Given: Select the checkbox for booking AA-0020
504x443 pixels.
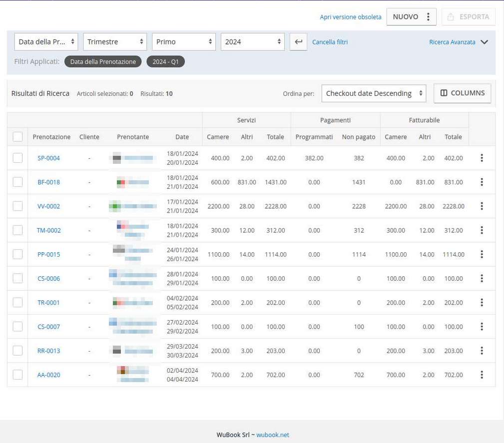Looking at the screenshot, I should 17,375.
